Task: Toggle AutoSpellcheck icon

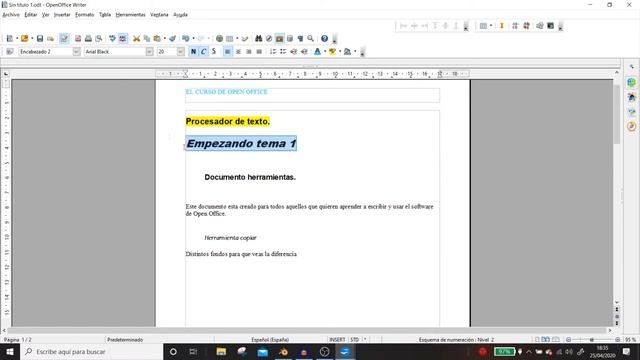Action: tap(123, 38)
